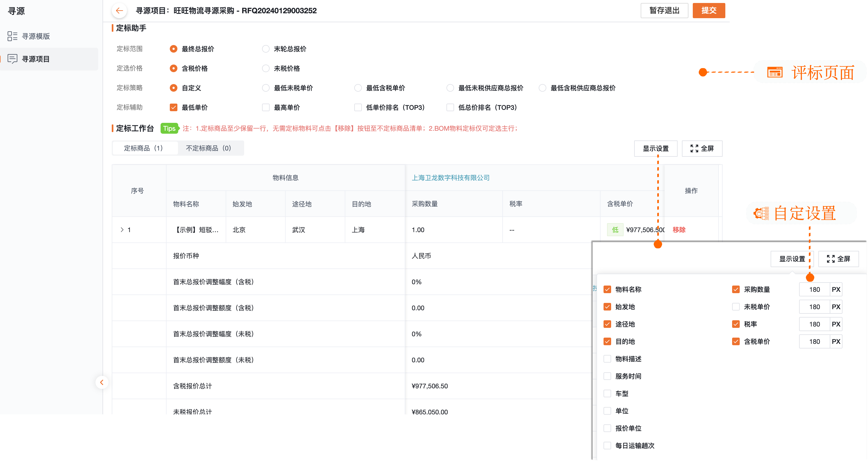Check 报价单位 column option
This screenshot has height=461, width=868.
coord(607,428)
